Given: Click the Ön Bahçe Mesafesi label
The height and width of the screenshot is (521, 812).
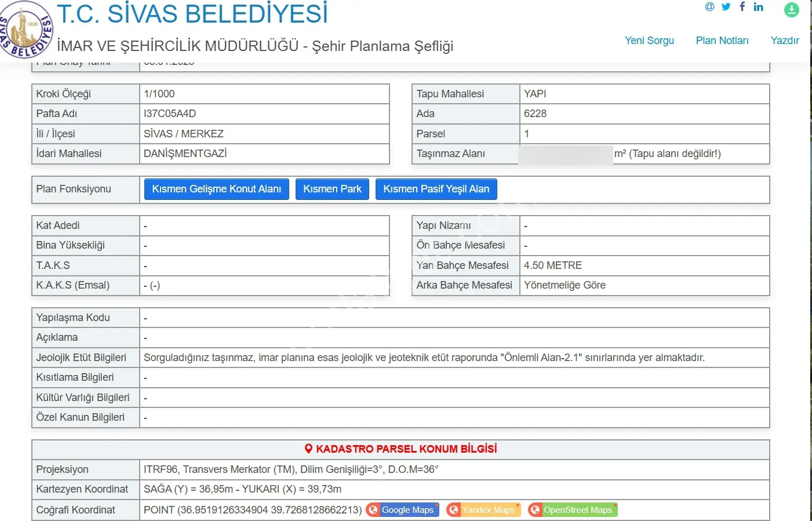Looking at the screenshot, I should tap(461, 245).
